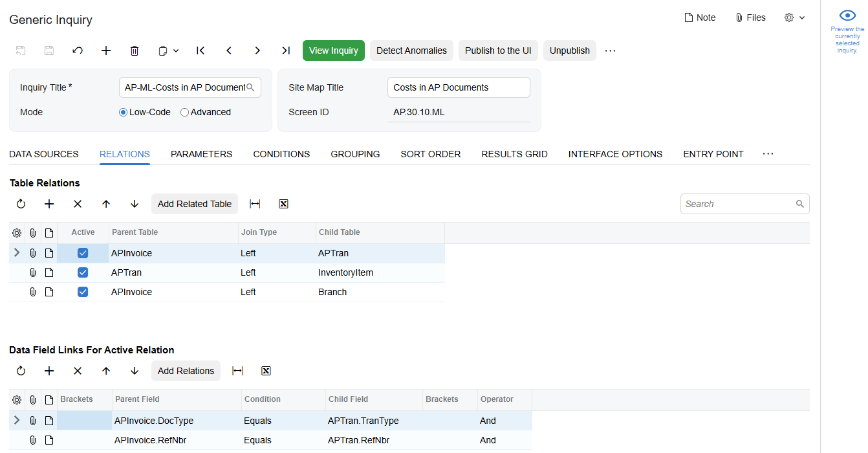868x453 pixels.
Task: Switch to the Results Grid tab
Action: click(x=514, y=154)
